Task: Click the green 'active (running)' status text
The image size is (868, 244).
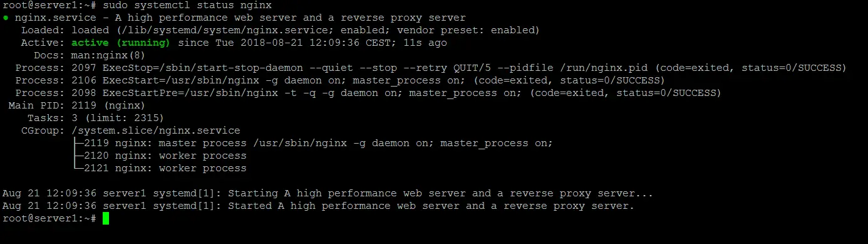Action: point(121,43)
